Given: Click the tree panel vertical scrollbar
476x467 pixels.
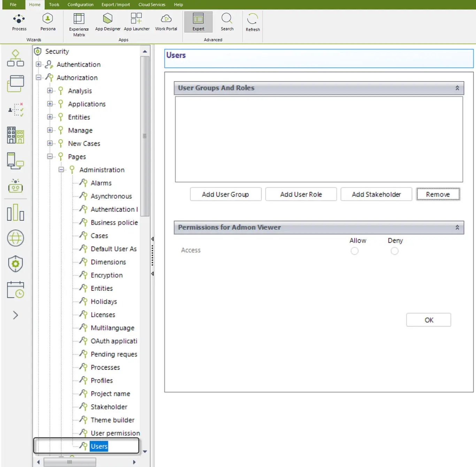Looking at the screenshot, I should point(145,136).
